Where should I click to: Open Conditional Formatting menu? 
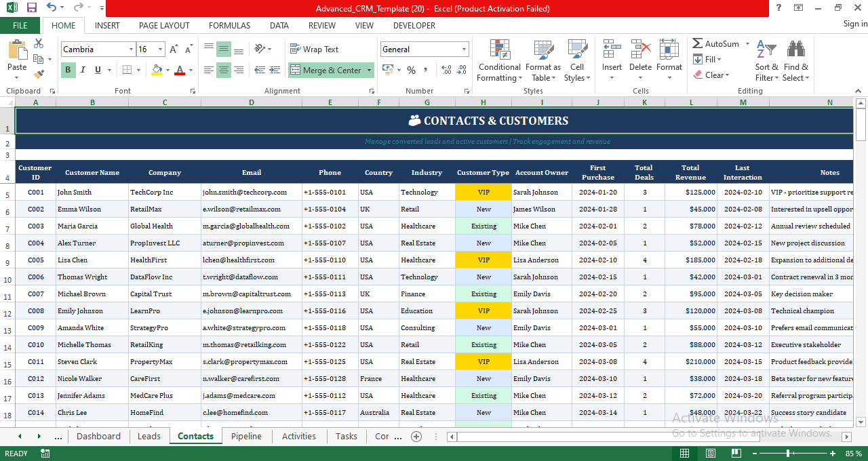coord(499,61)
